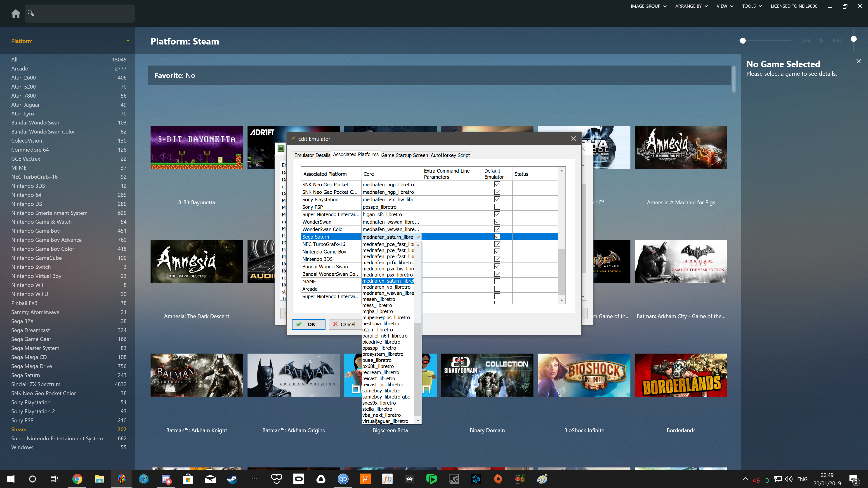Viewport: 868px width, 488px height.
Task: Toggle Default Emulator checkbox for NEC TurboGrafx-16
Action: [x=497, y=244]
